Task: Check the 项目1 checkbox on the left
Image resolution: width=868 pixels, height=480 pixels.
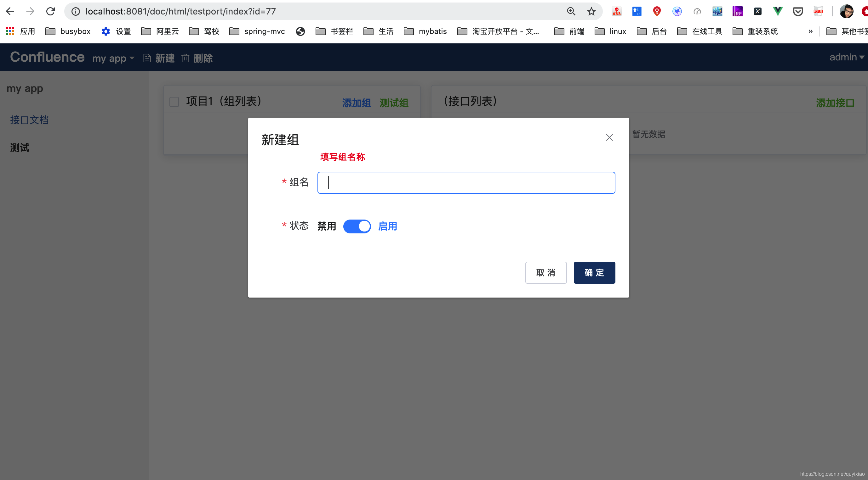Action: [x=174, y=101]
